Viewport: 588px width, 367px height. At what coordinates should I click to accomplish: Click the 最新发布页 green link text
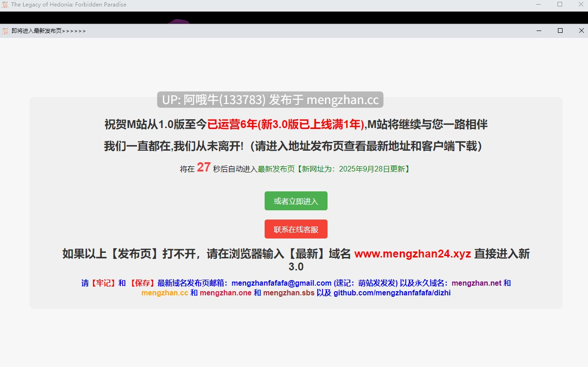pyautogui.click(x=276, y=169)
